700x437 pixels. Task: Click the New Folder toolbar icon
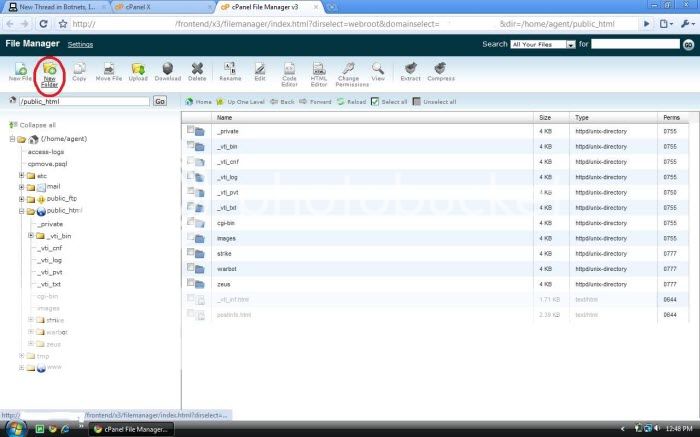(49, 72)
